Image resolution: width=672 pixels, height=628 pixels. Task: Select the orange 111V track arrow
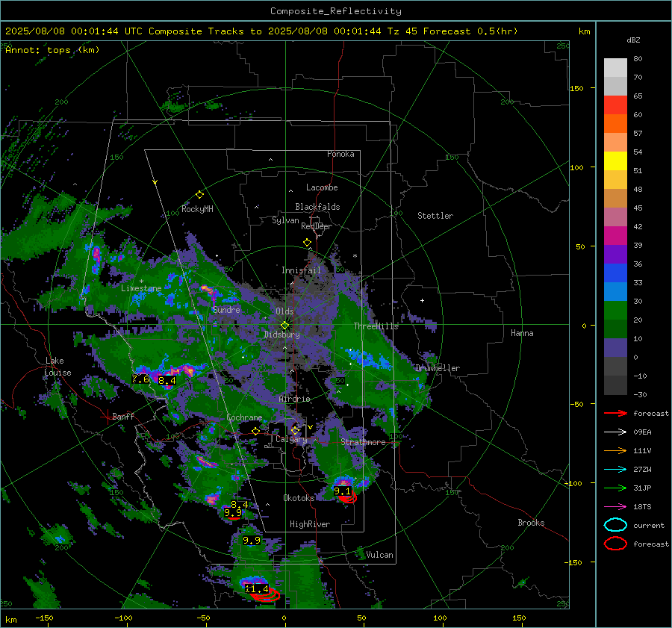click(x=615, y=450)
